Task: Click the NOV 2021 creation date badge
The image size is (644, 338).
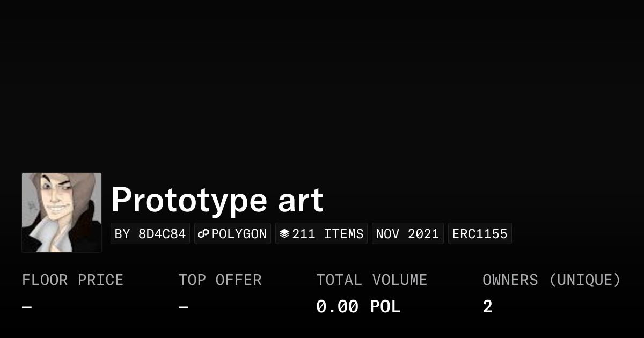Action: (x=407, y=233)
